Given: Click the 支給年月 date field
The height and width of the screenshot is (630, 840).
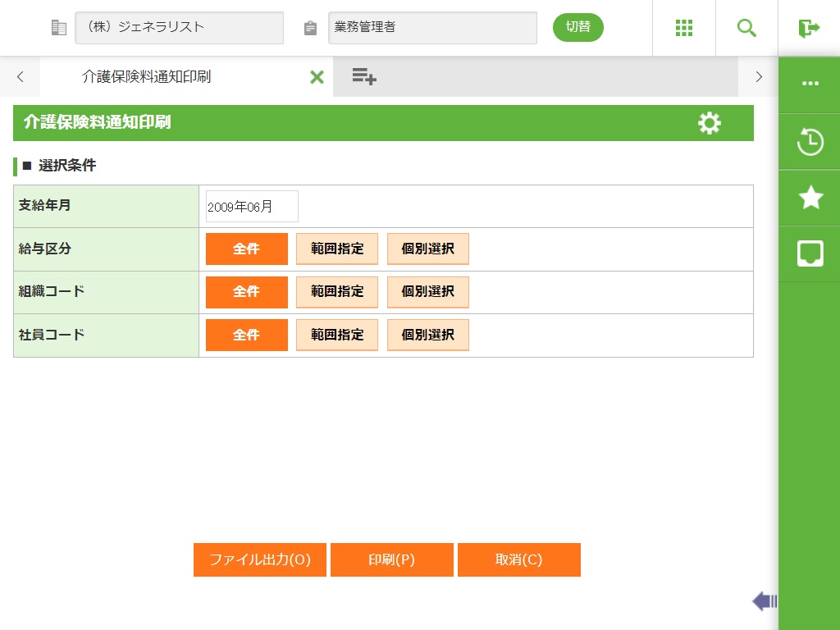Looking at the screenshot, I should tap(252, 207).
